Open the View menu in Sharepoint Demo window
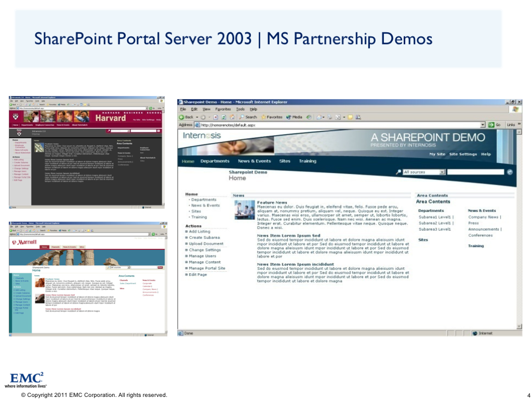This screenshot has height=399, width=532. point(206,109)
